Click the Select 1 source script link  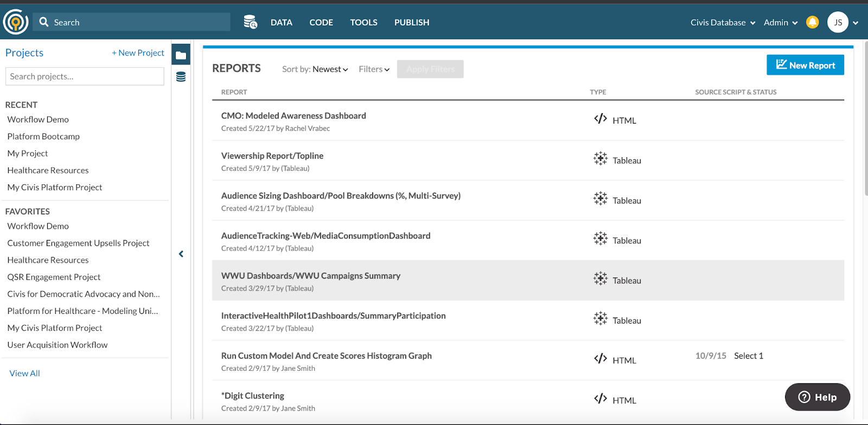point(749,356)
